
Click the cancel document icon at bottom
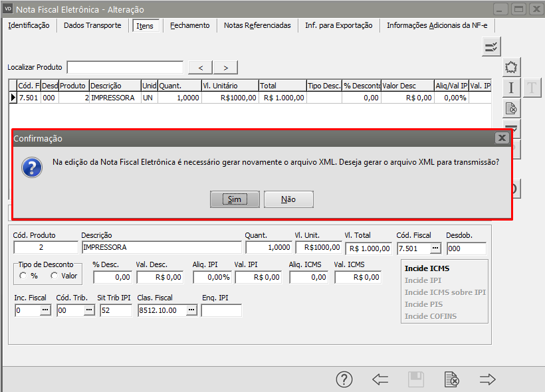pos(451,379)
